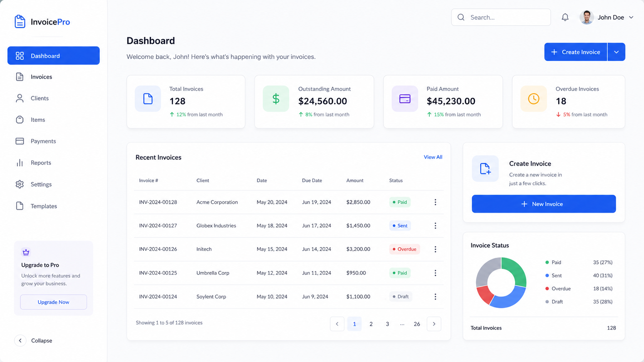
Task: Click the Jun 9, 2024 due date
Action: (x=315, y=297)
